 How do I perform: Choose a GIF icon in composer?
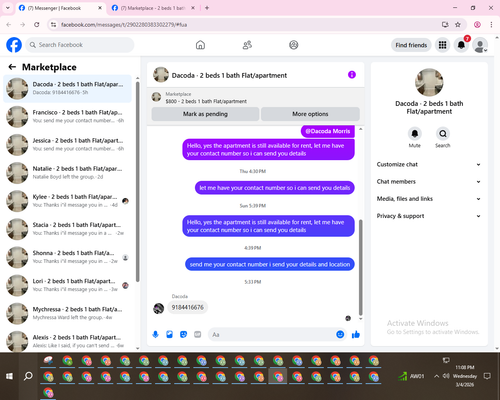(198, 334)
